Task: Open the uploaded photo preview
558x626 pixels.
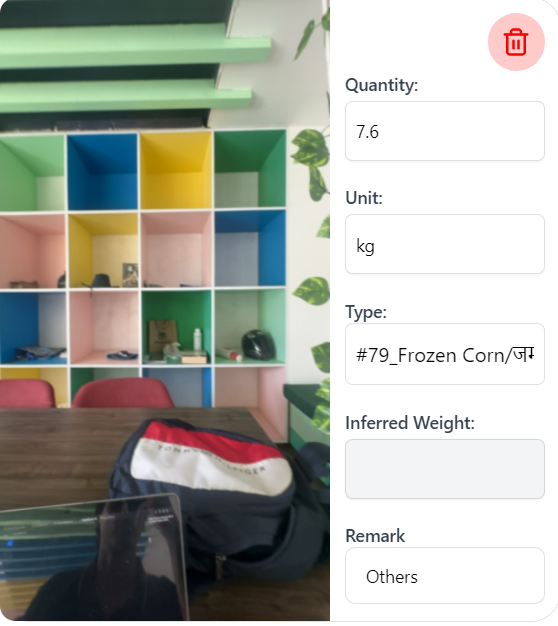Action: [165, 310]
